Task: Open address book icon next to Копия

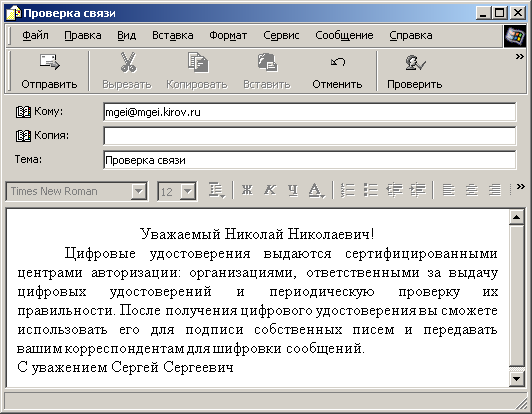Action: point(23,136)
